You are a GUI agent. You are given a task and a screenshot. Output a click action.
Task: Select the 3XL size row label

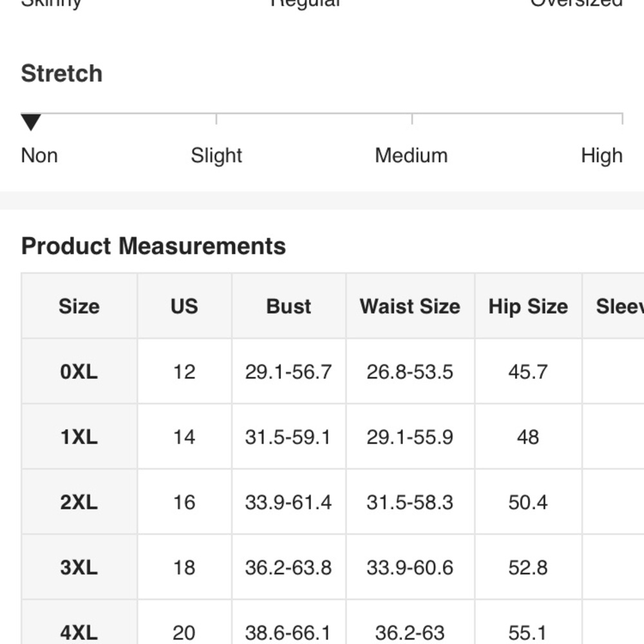pos(79,567)
